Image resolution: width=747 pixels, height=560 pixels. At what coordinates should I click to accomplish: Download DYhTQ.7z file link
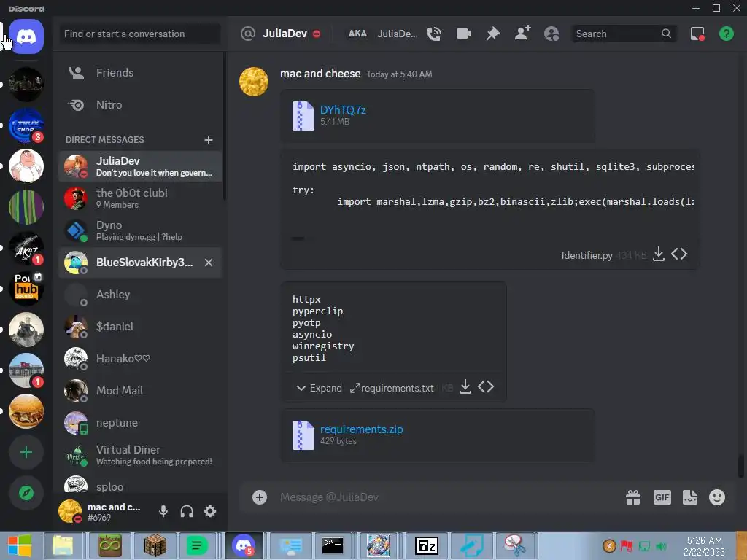[343, 110]
